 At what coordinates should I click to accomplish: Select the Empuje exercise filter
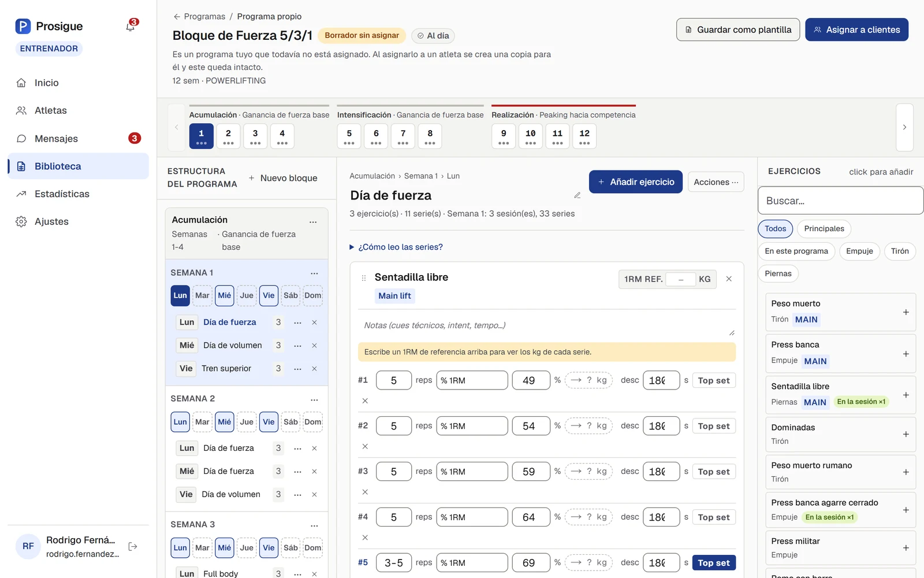coord(859,251)
